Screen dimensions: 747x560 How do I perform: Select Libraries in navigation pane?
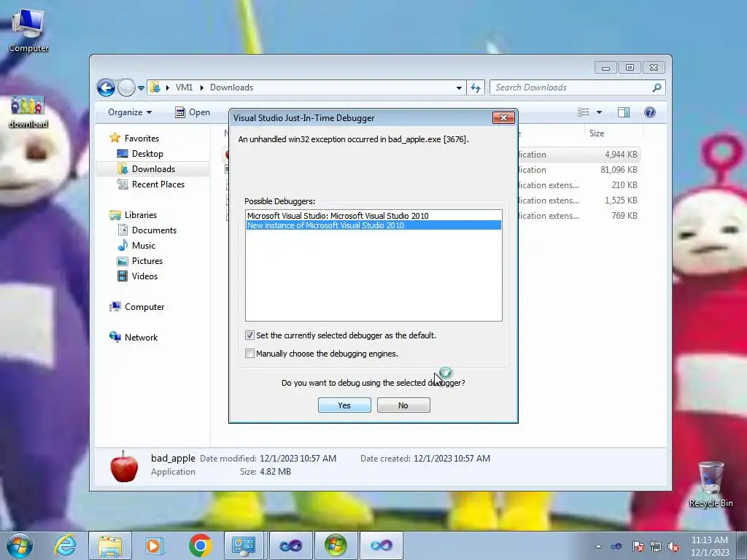(141, 215)
